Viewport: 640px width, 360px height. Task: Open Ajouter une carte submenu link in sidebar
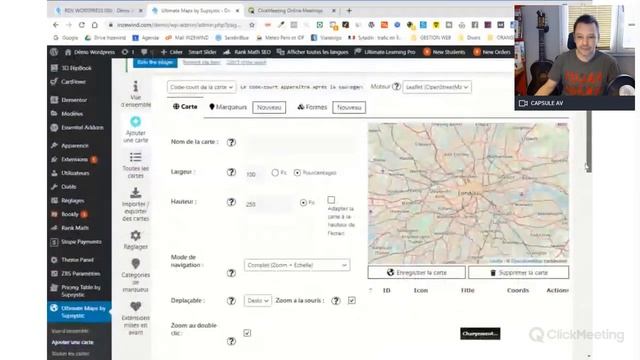73,342
